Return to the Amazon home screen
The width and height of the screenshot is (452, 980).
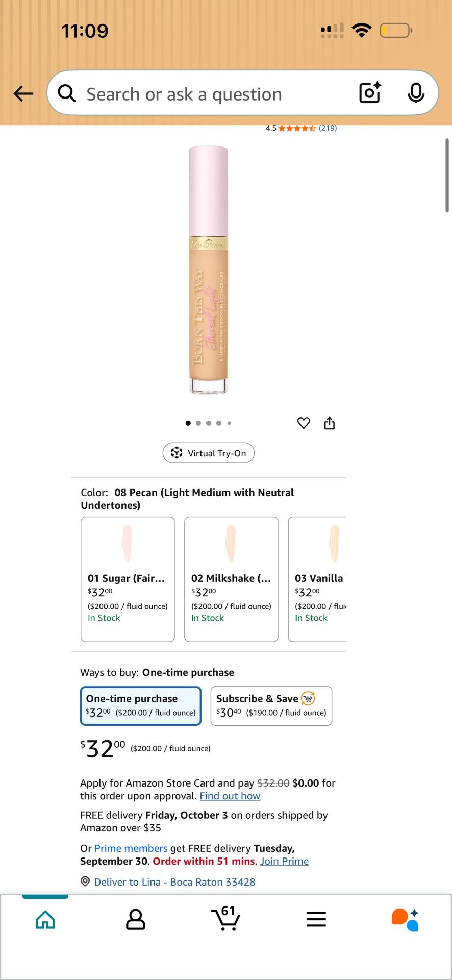click(45, 919)
